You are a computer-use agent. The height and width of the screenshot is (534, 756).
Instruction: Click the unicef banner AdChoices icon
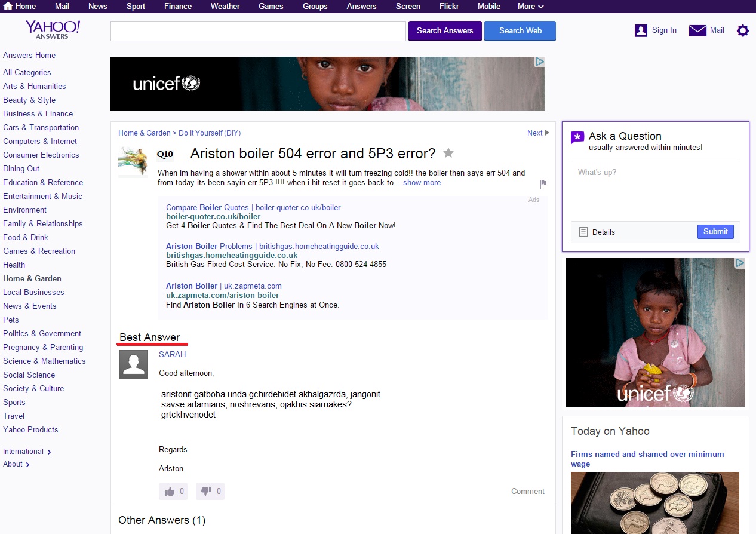539,62
